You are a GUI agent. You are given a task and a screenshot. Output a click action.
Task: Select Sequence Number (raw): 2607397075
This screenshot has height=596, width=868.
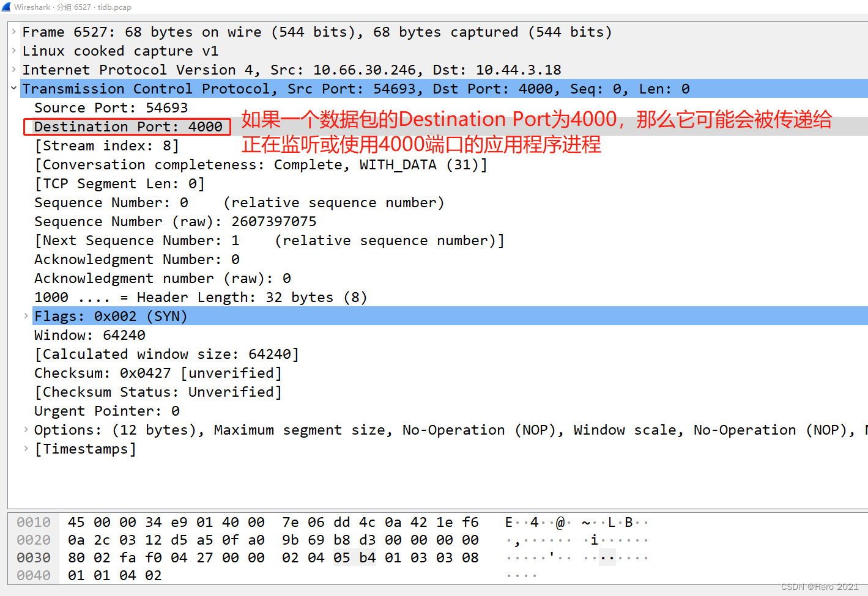point(176,221)
